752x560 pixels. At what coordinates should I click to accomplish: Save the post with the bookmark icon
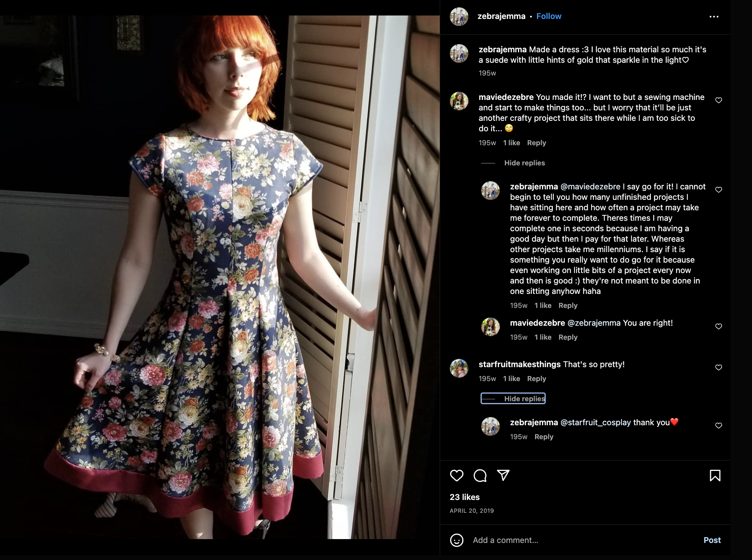coord(715,475)
